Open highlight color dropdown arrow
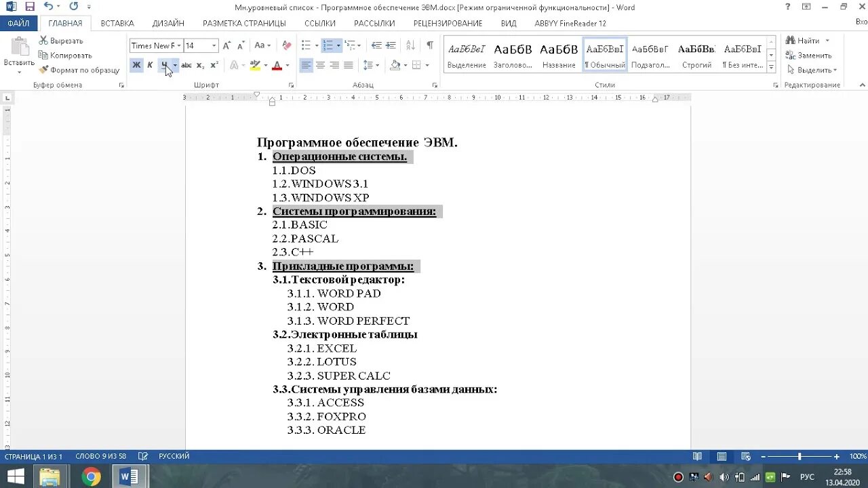This screenshot has width=868, height=488. tap(265, 65)
